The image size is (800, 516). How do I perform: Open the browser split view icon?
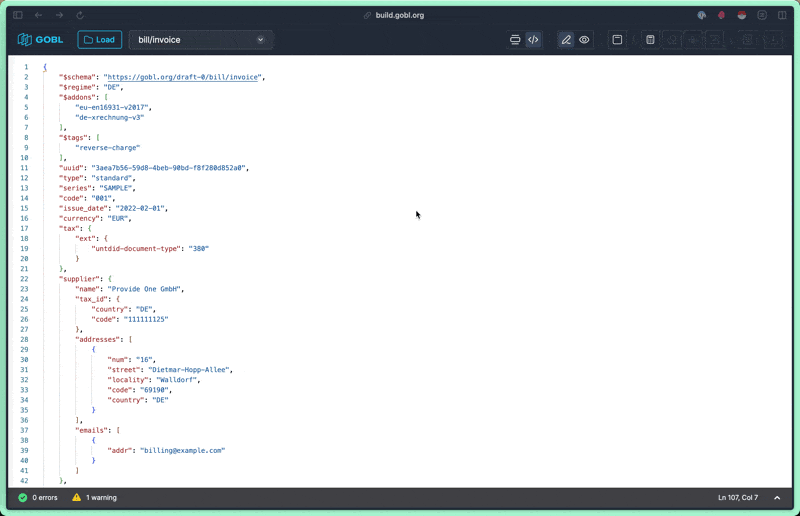[x=782, y=15]
